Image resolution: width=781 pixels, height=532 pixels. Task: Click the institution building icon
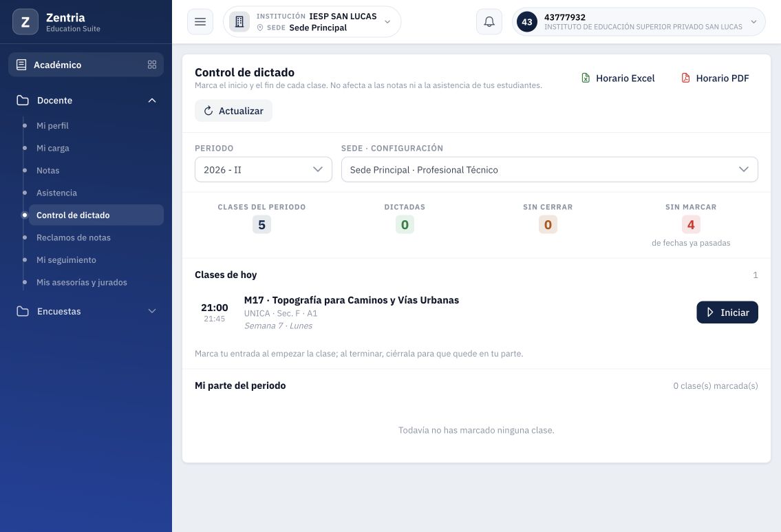(x=239, y=22)
